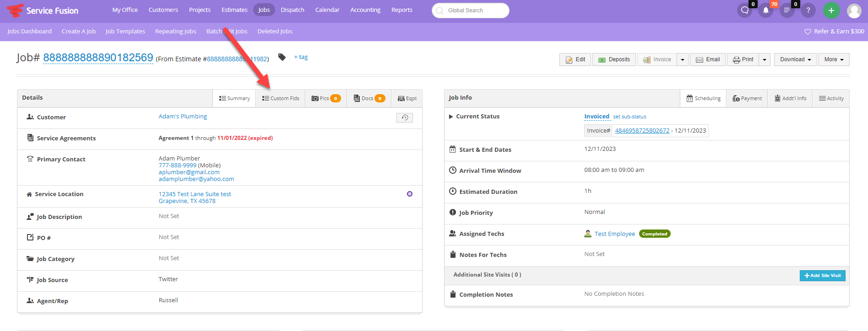Switch to the Docs tab
Image resolution: width=868 pixels, height=331 pixels.
tap(369, 98)
